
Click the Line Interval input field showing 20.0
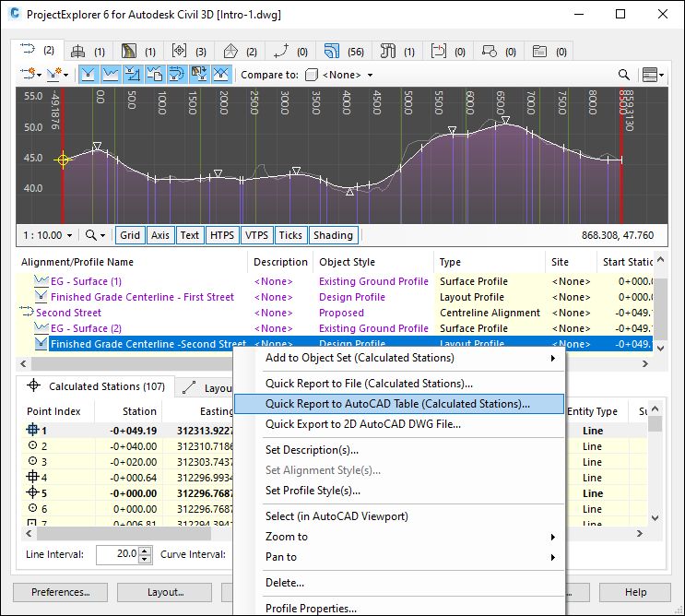117,554
